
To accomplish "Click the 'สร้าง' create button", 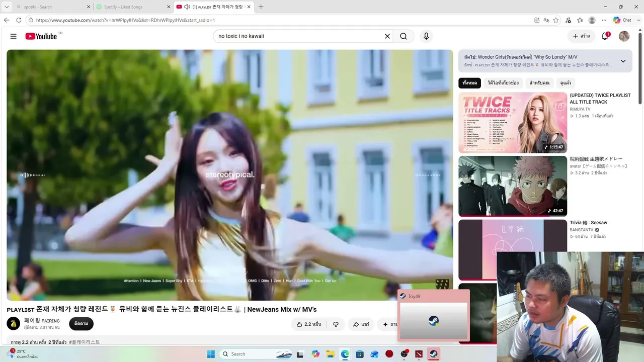I will [x=581, y=36].
